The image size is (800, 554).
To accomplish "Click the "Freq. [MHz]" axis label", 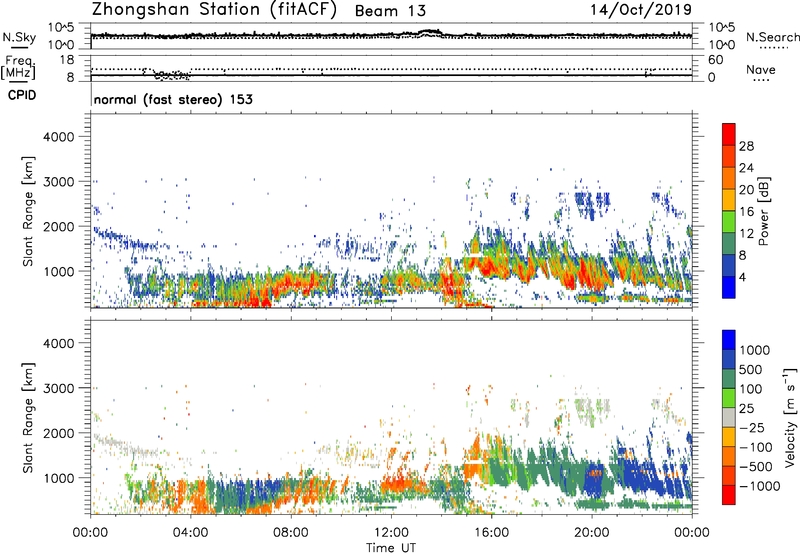I will pos(18,67).
